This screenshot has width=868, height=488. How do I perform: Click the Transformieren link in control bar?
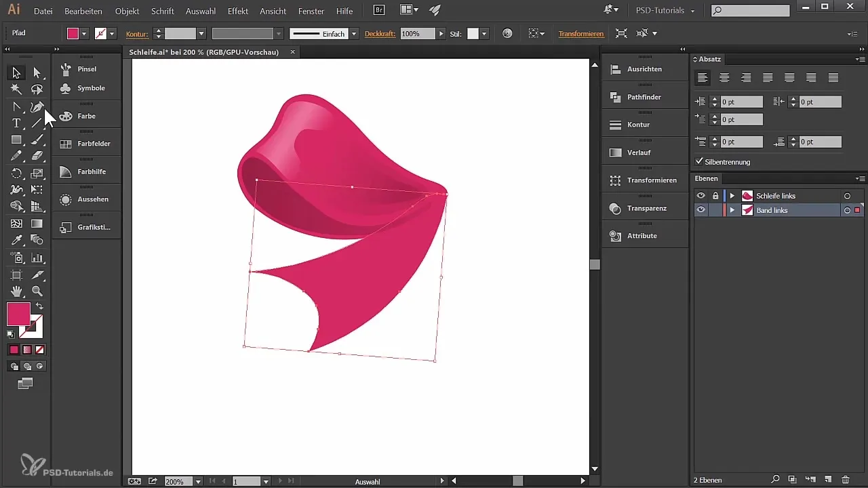[x=581, y=34]
